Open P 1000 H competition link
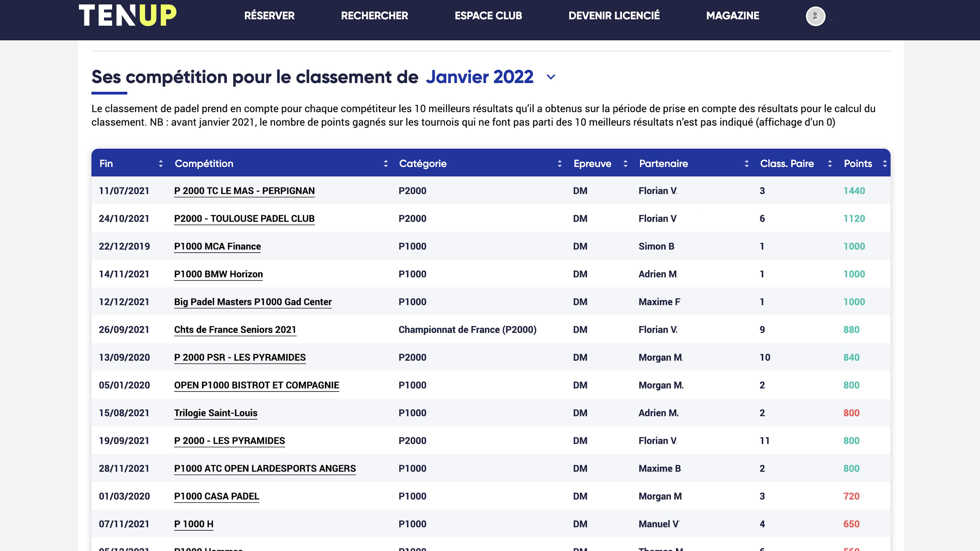 [x=194, y=524]
